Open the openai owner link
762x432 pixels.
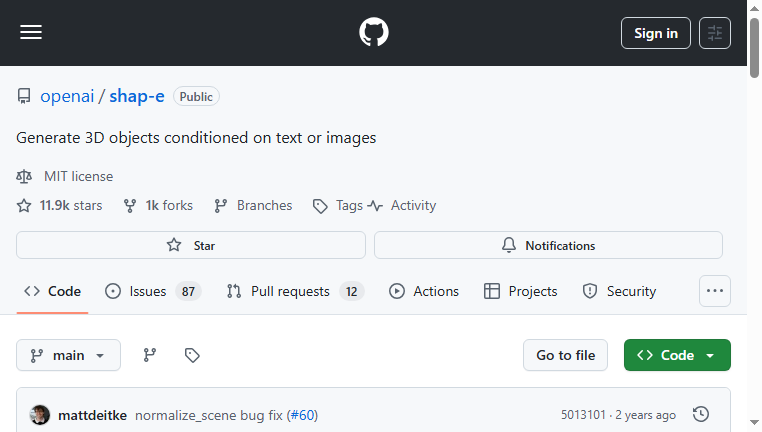pos(67,96)
